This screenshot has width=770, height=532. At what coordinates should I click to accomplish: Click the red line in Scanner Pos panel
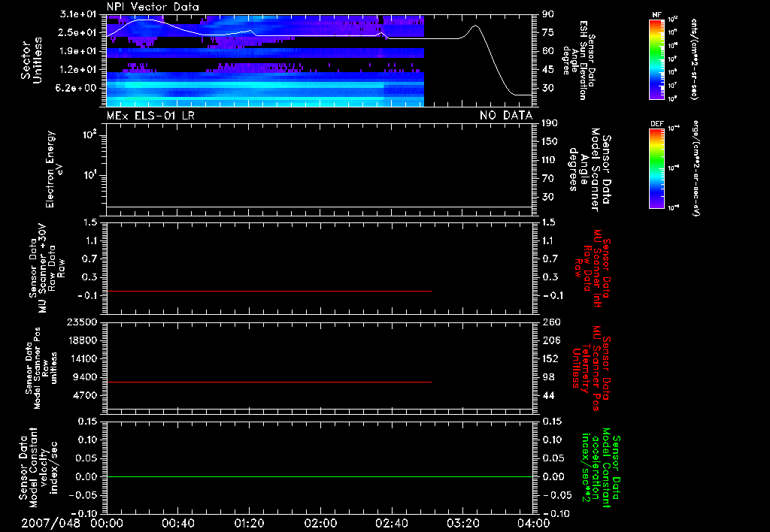[269, 382]
